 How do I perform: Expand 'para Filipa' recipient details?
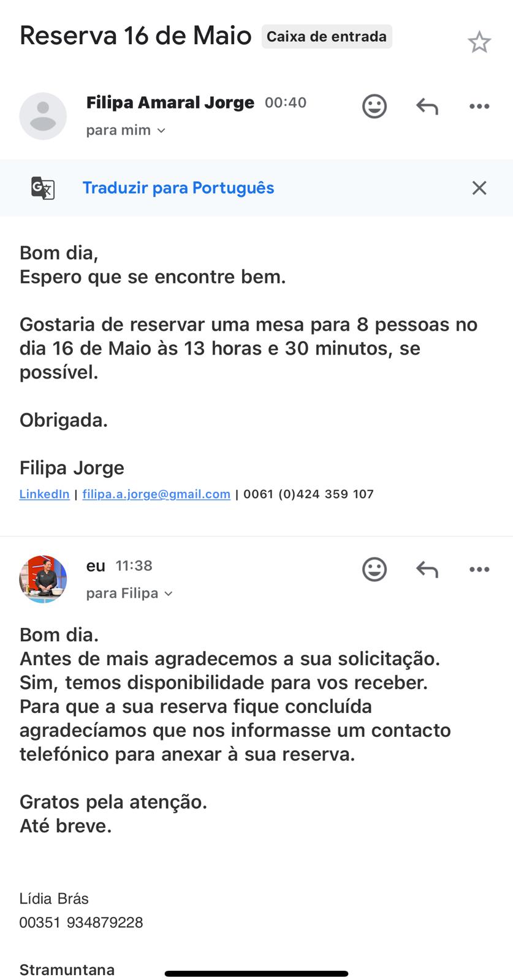click(x=129, y=593)
